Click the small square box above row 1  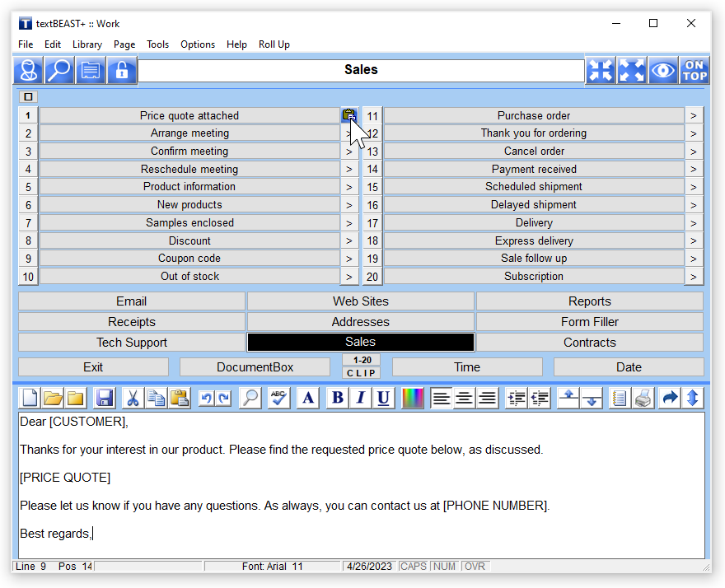(x=28, y=96)
